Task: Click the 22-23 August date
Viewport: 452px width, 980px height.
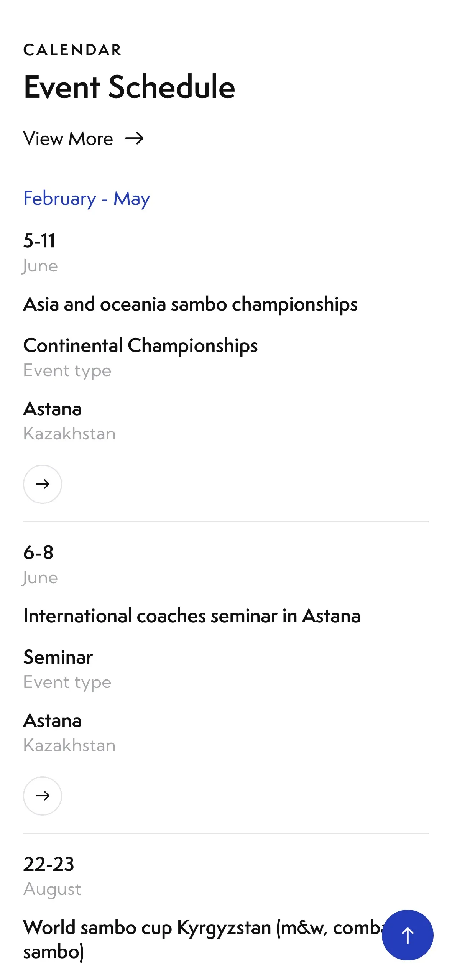Action: (52, 876)
